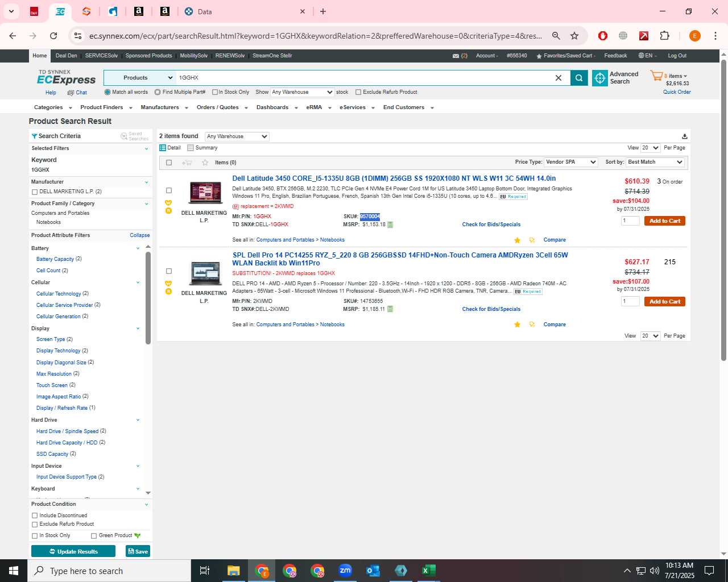Check DELL MARKETING L.P. manufacturer filter

coord(35,192)
